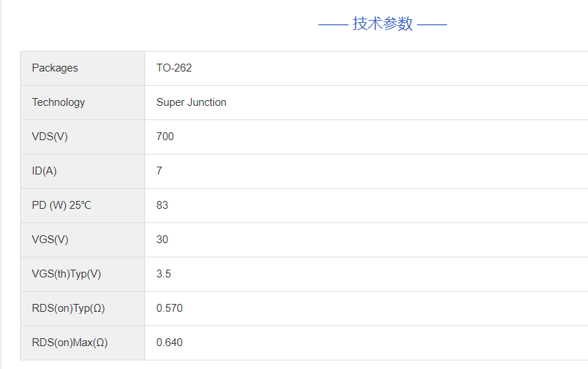Select the 700 voltage value
The image size is (588, 369).
pos(165,137)
